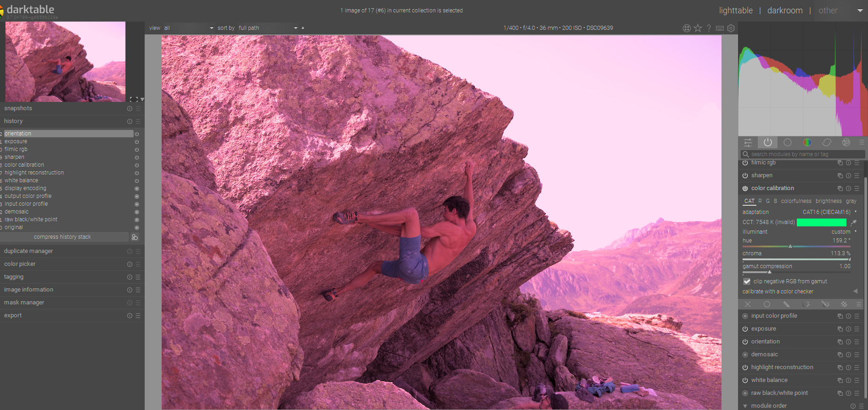This screenshot has width=868, height=410.
Task: Show color module group with rainbow circle icon
Action: point(807,142)
